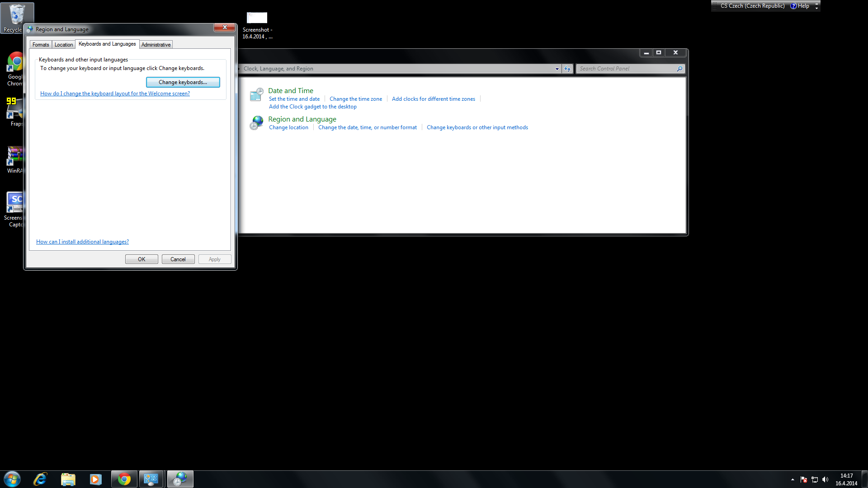The width and height of the screenshot is (868, 488).
Task: Click the Change keyboards button
Action: pos(183,82)
